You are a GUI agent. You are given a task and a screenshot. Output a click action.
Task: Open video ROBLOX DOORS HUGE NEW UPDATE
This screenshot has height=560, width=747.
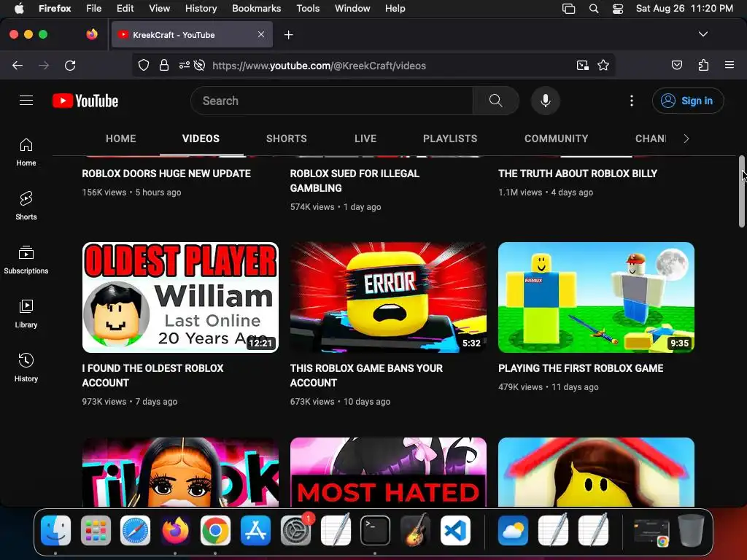click(166, 174)
